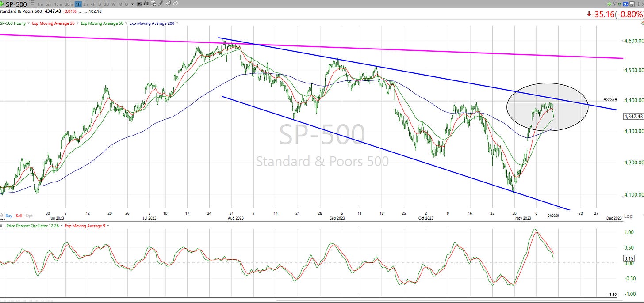The height and width of the screenshot is (303, 644).
Task: Switch to 1m timeframe
Action: [40, 4]
